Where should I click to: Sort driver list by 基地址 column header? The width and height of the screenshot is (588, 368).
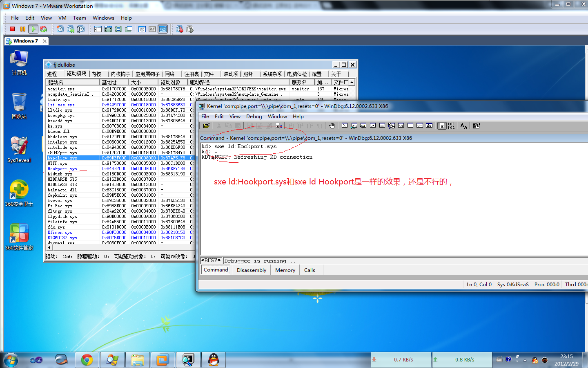click(x=115, y=82)
